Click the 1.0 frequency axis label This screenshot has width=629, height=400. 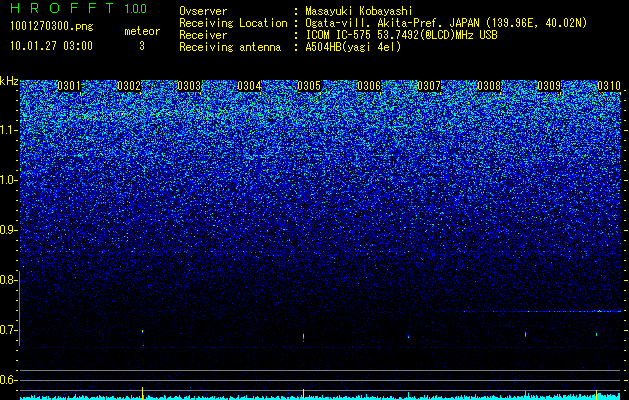point(7,180)
